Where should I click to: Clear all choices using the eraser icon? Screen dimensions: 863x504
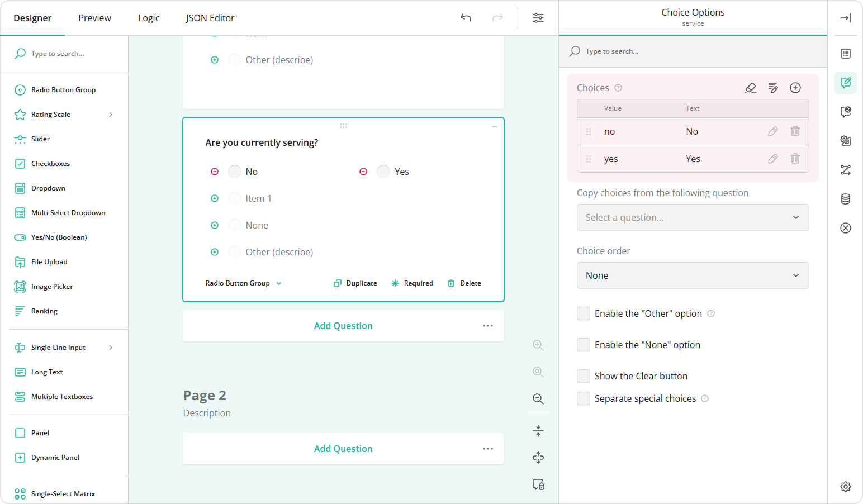click(750, 88)
